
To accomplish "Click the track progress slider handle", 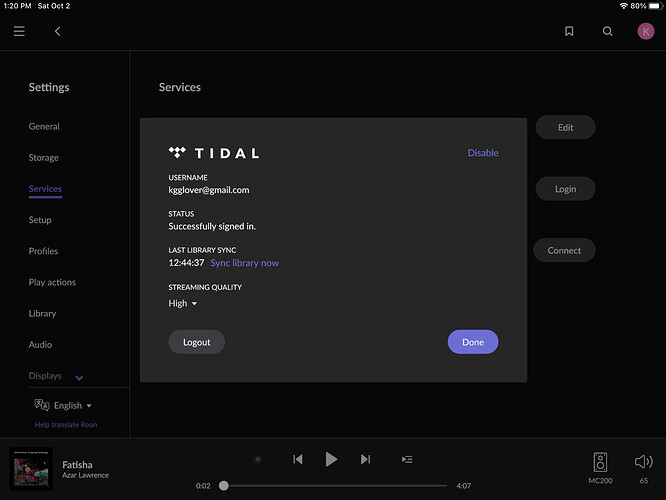I will coord(224,486).
